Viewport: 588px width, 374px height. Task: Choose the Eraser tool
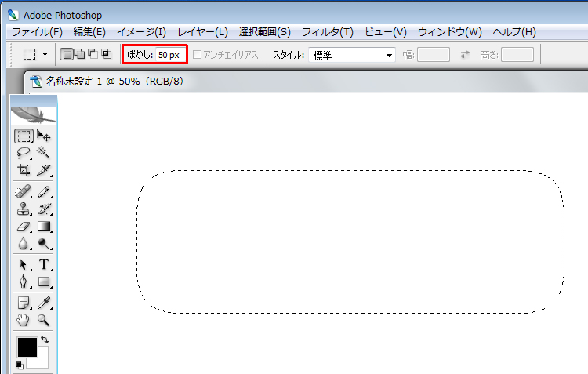(24, 227)
